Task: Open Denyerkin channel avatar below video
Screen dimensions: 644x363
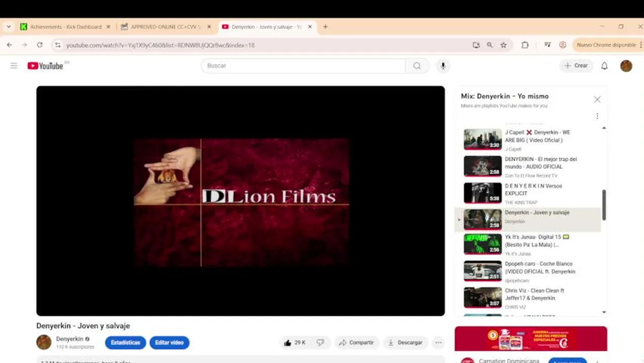Action: (x=44, y=342)
